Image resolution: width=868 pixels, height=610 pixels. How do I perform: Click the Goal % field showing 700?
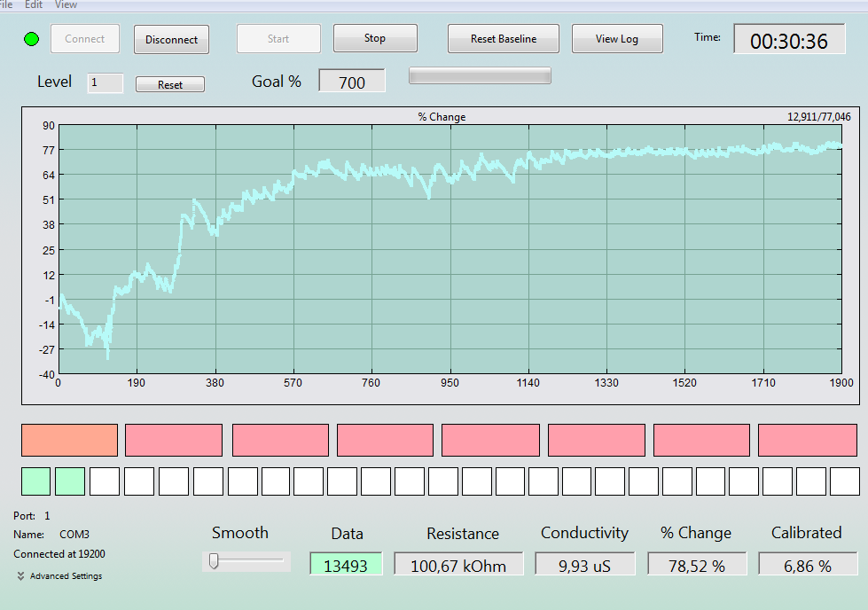click(351, 81)
